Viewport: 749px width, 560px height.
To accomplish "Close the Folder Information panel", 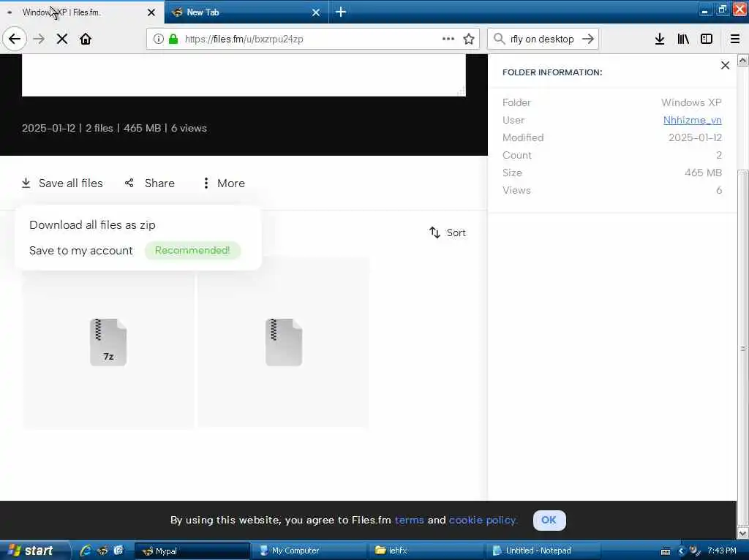I will click(725, 65).
